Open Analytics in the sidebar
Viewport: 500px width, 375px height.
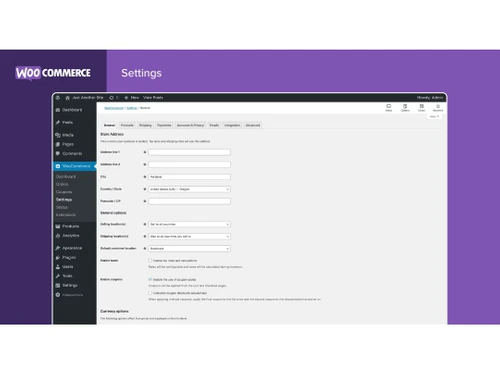click(67, 236)
